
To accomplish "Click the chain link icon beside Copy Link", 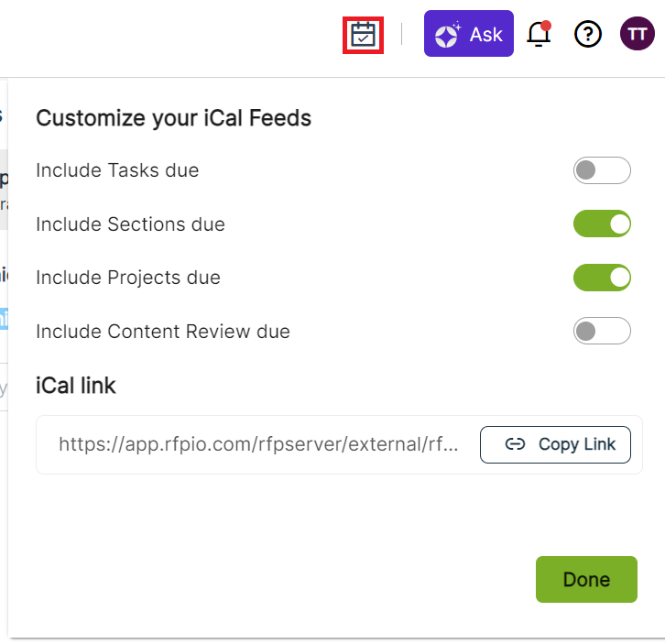I will click(516, 444).
